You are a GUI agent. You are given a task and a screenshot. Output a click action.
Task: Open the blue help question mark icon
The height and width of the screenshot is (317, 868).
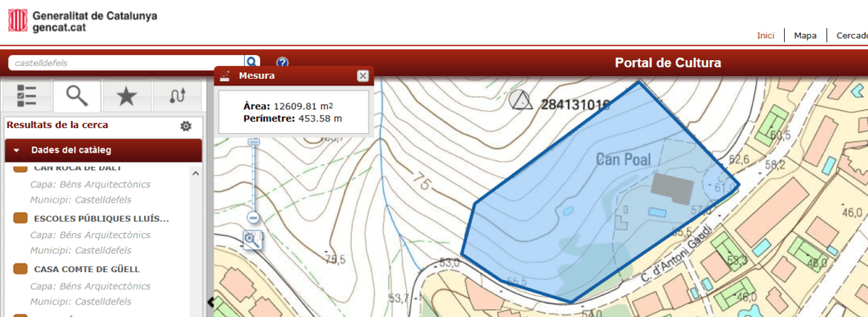tap(282, 63)
